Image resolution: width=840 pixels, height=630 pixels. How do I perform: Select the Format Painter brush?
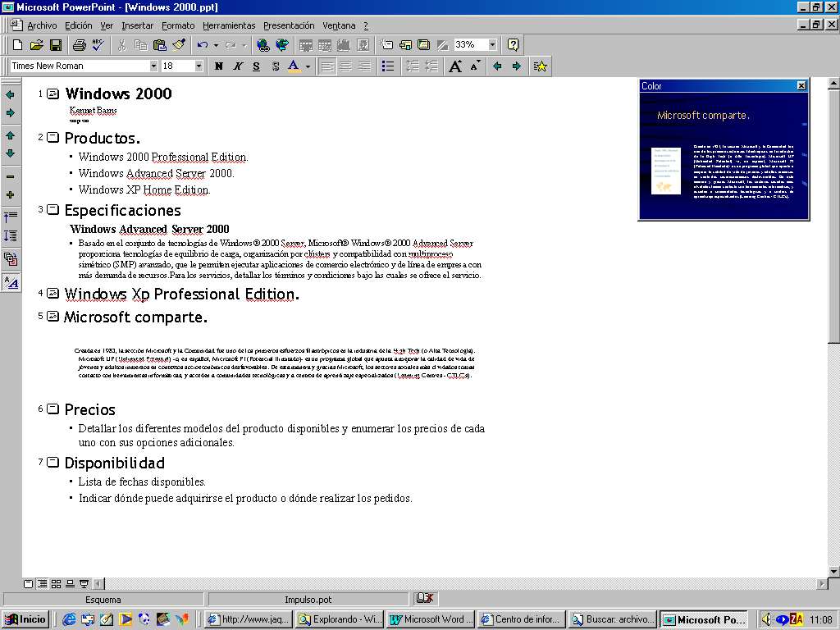point(179,45)
